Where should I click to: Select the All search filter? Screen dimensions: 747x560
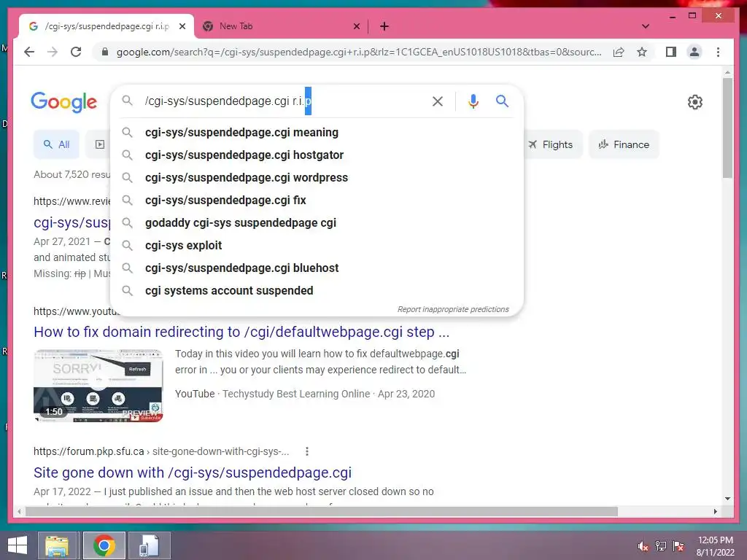click(x=57, y=144)
